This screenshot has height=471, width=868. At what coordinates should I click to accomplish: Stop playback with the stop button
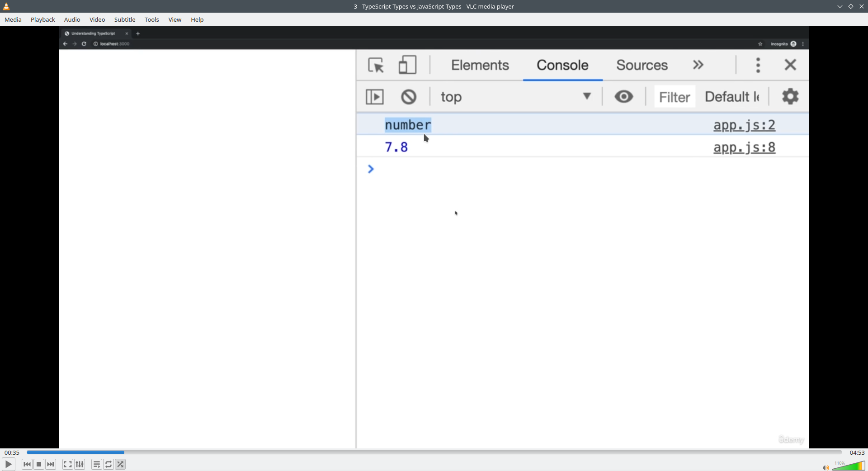coord(39,464)
